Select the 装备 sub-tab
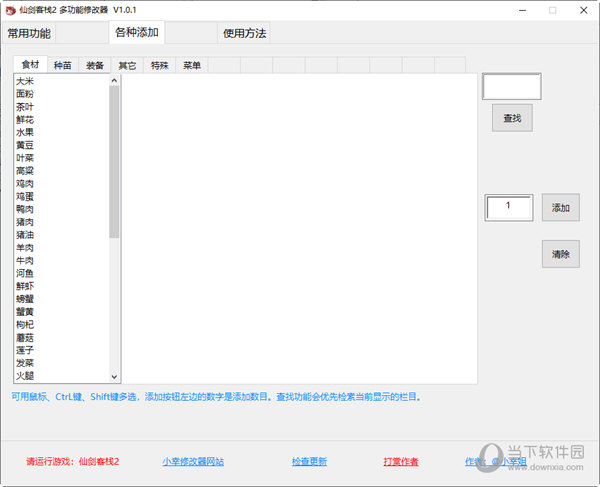The height and width of the screenshot is (487, 600). (95, 65)
